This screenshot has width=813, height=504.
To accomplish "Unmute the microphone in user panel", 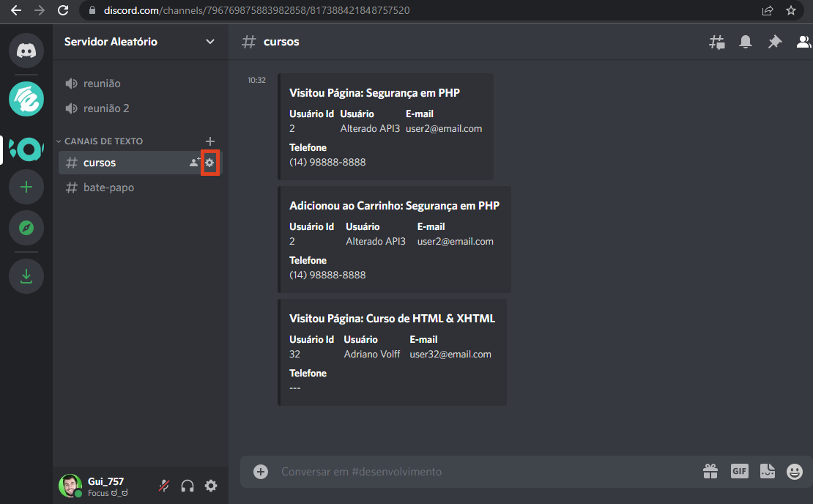I will pyautogui.click(x=164, y=486).
